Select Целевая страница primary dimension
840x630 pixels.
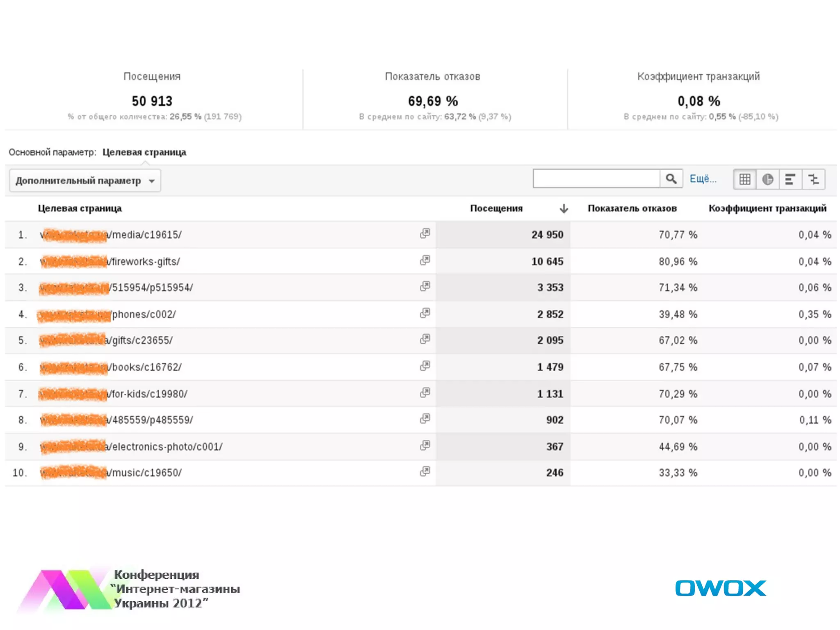[x=144, y=152]
